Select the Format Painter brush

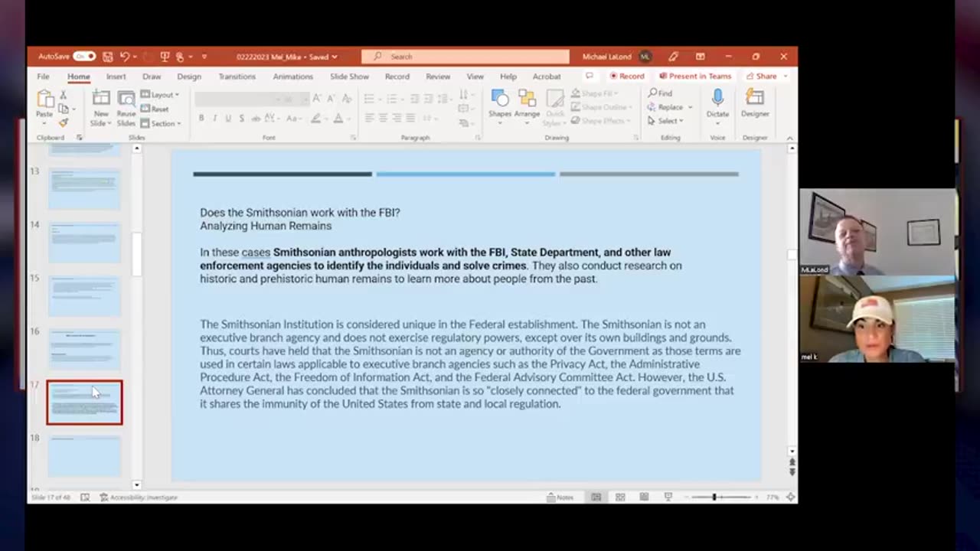pos(64,122)
